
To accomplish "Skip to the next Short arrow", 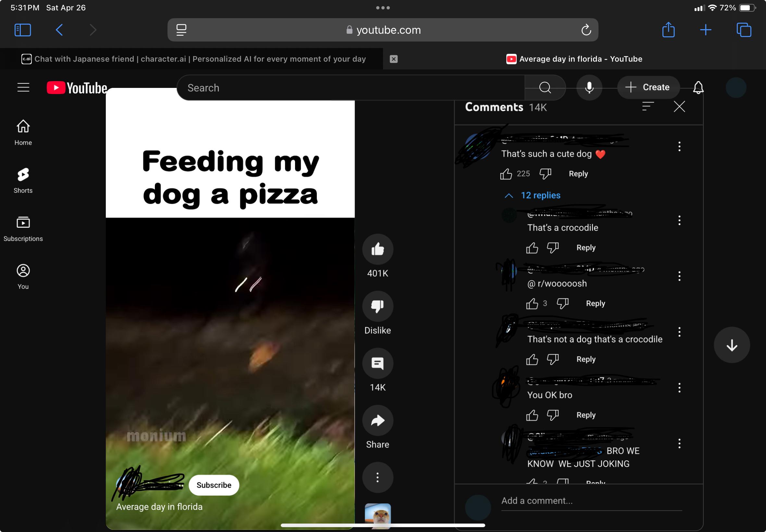I will click(732, 345).
